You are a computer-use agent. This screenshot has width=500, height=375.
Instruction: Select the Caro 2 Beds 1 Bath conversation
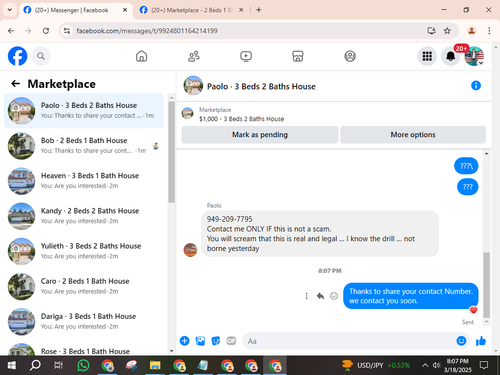(84, 286)
